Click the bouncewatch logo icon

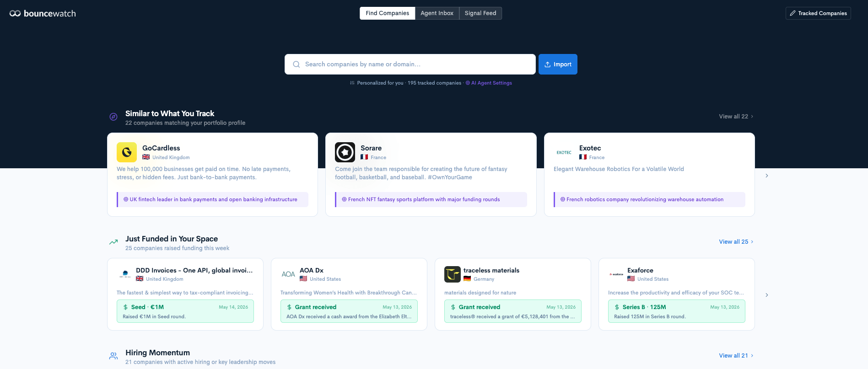click(x=15, y=13)
